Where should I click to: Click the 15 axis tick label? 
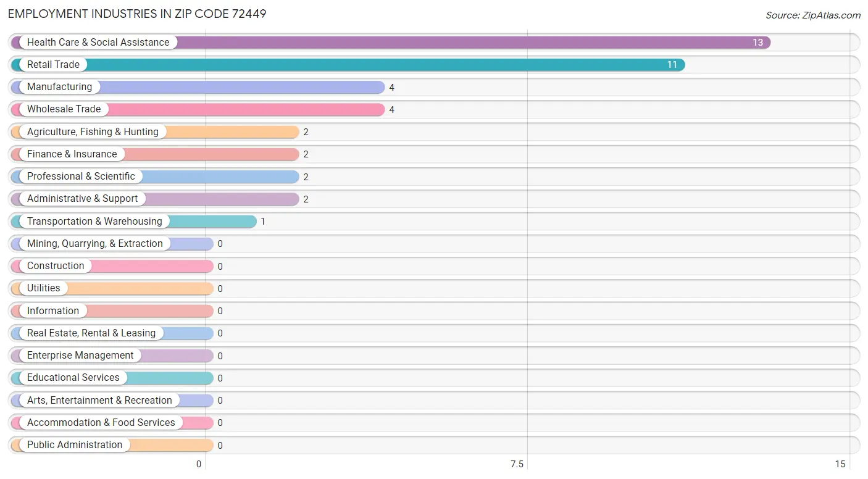[x=840, y=464]
